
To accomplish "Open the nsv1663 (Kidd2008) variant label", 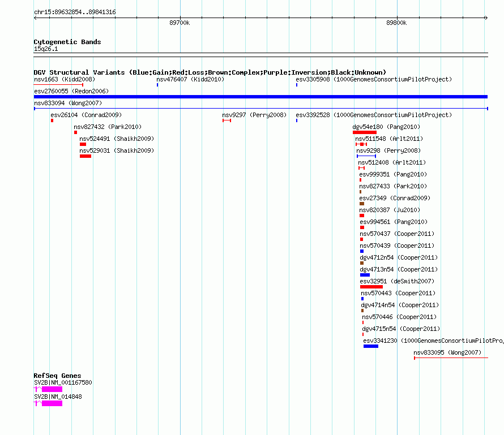I will pyautogui.click(x=65, y=80).
